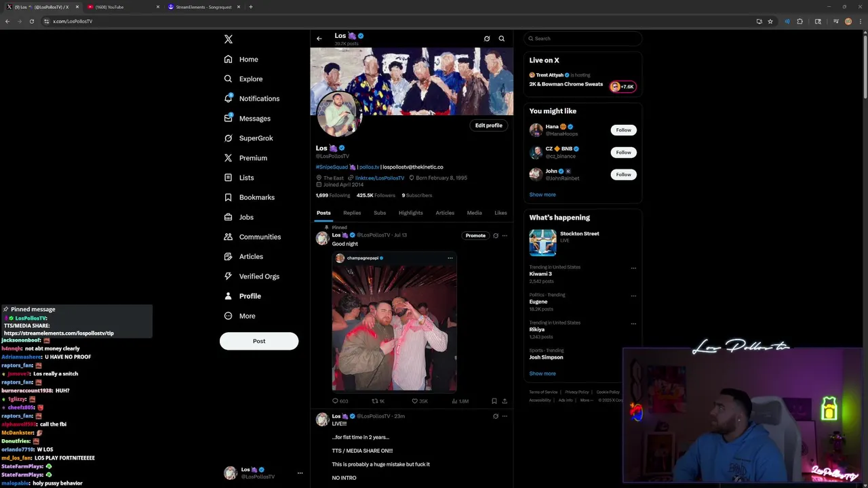Viewport: 868px width, 488px height.
Task: Bookmark the pinned post
Action: point(494,401)
